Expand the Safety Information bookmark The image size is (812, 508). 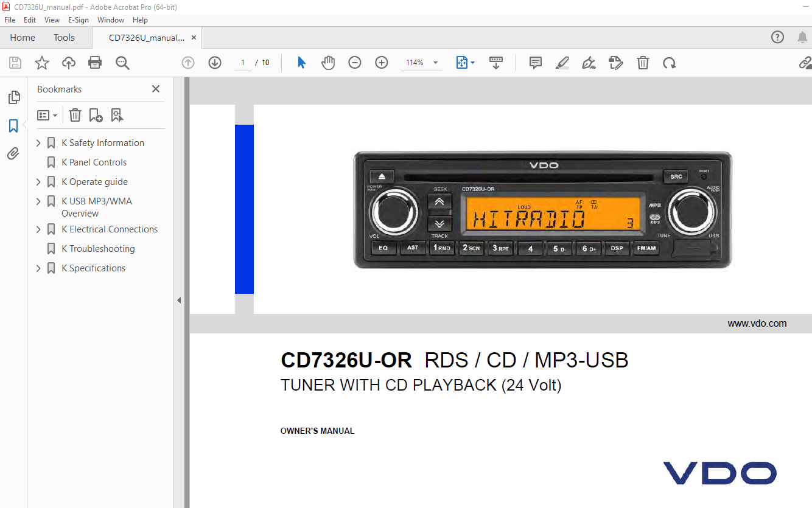[38, 143]
